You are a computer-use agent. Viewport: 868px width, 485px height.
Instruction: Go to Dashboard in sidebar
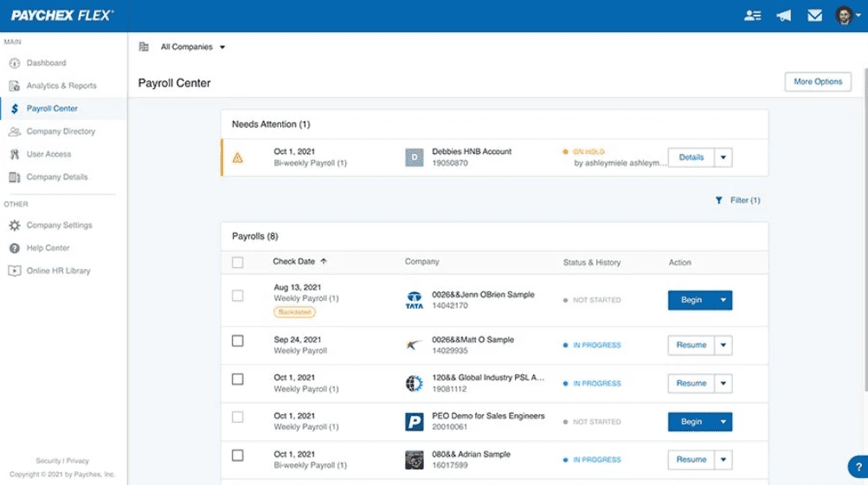pyautogui.click(x=46, y=63)
